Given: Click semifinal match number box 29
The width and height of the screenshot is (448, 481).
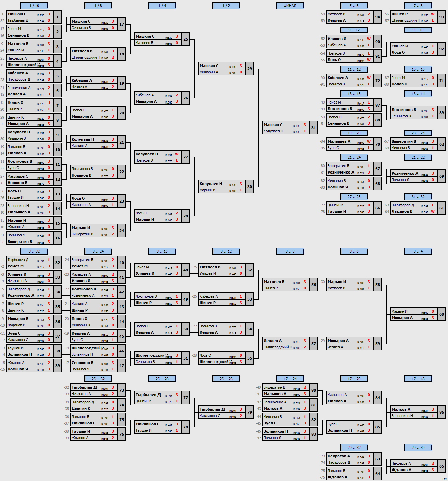Looking at the screenshot, I should [249, 69].
